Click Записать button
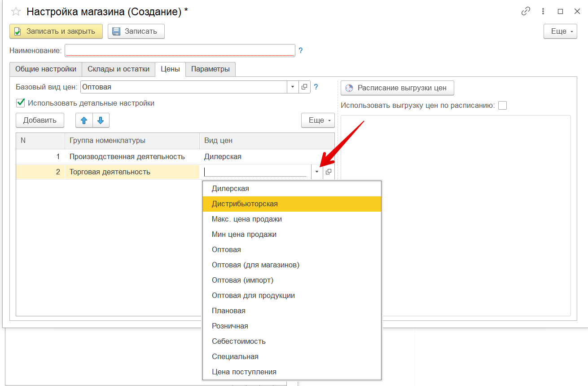 pos(136,31)
